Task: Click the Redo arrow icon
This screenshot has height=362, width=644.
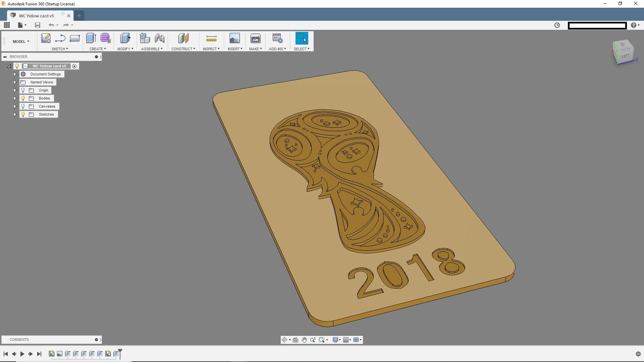Action: point(66,25)
